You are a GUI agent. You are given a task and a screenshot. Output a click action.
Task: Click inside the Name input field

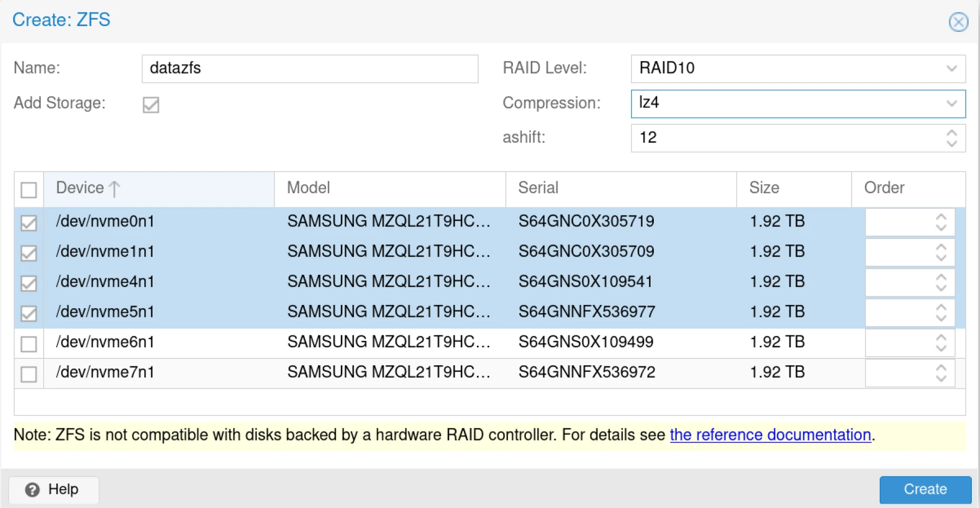coord(309,68)
